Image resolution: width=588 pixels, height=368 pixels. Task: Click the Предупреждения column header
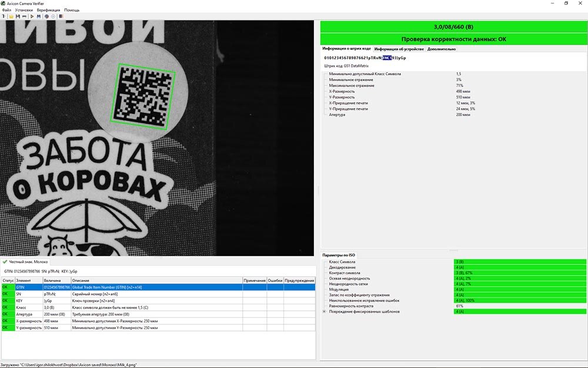pyautogui.click(x=299, y=280)
